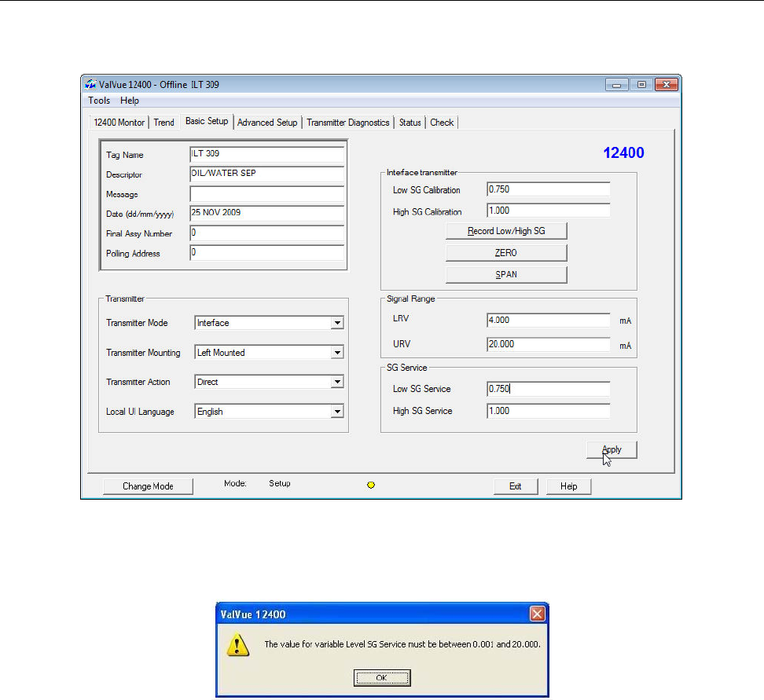
Task: Click the Setup mode status text
Action: pyautogui.click(x=280, y=483)
